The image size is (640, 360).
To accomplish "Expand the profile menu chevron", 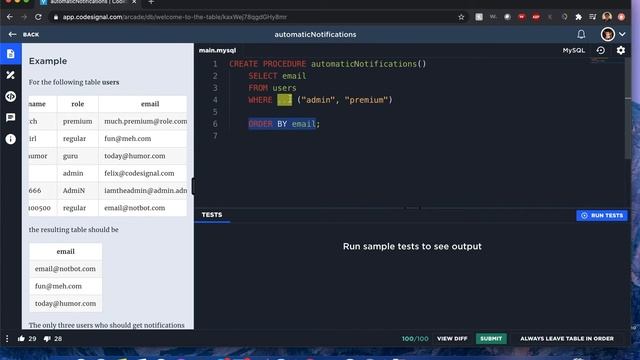I will coord(622,34).
